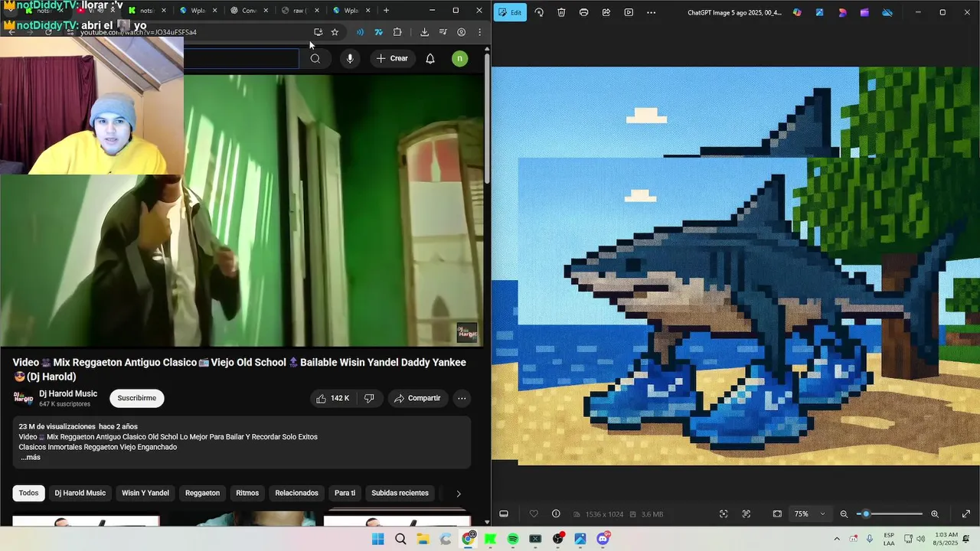Open video more actions three dots
Viewport: 980px width, 551px height.
(462, 398)
